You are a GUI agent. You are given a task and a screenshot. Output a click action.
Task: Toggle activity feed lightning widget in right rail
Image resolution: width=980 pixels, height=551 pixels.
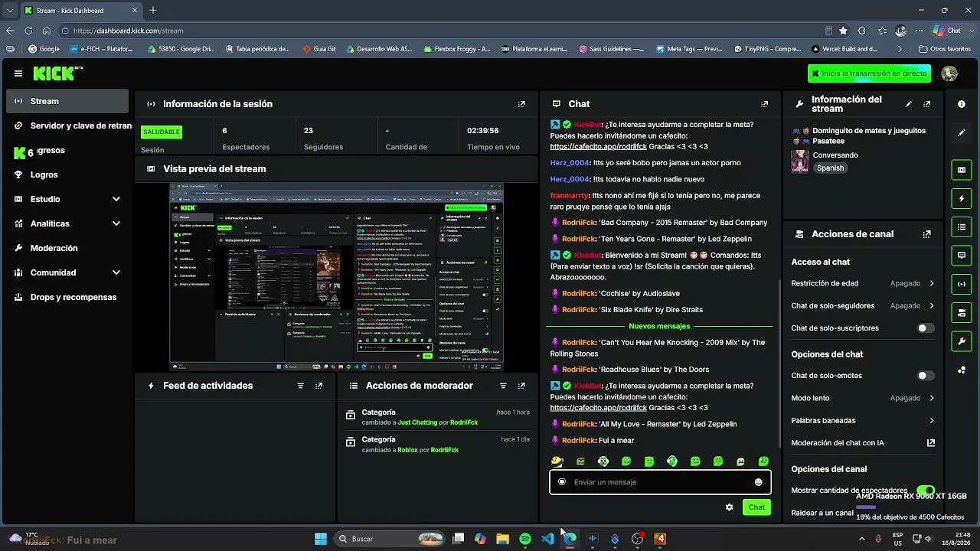pyautogui.click(x=962, y=198)
